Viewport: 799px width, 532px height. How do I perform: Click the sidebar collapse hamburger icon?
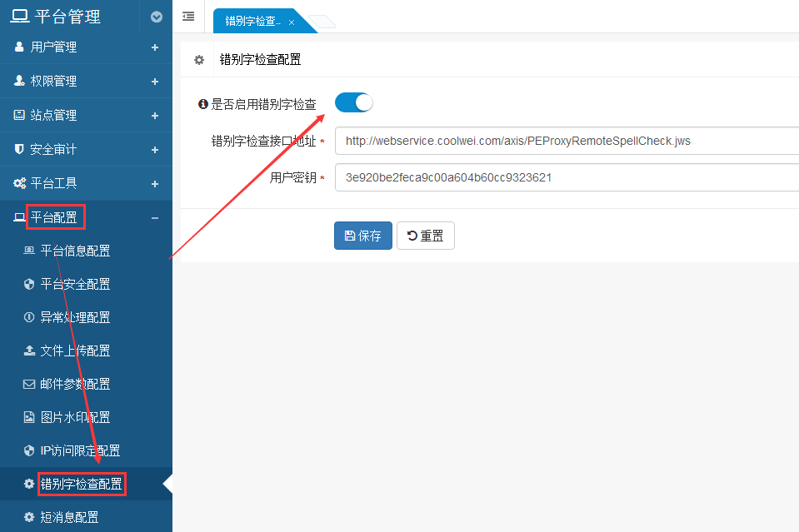pyautogui.click(x=188, y=16)
